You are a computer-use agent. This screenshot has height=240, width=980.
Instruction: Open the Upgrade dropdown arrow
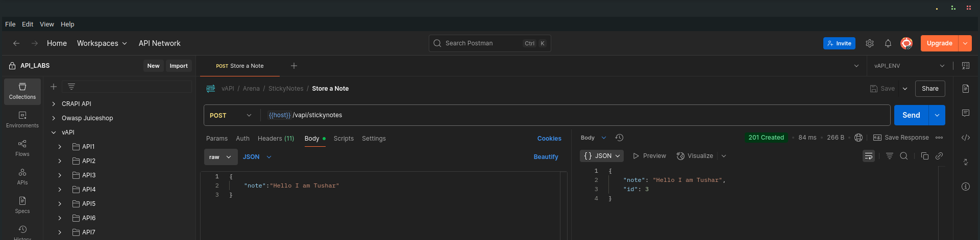pos(965,43)
